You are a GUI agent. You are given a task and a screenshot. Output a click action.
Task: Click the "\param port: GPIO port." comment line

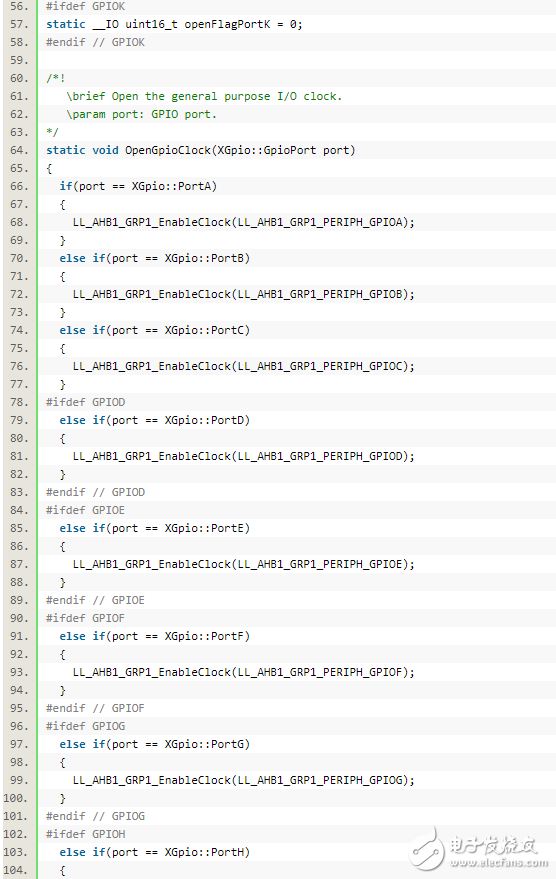coord(141,114)
